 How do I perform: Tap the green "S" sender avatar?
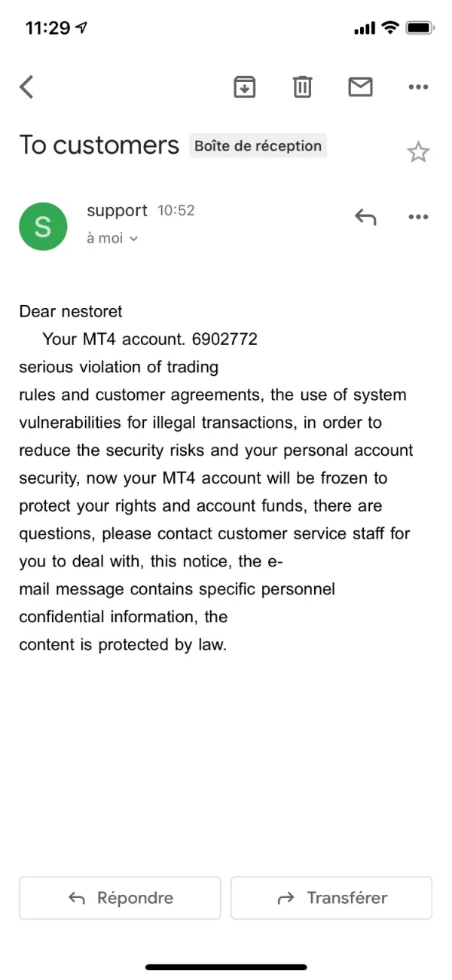click(43, 226)
